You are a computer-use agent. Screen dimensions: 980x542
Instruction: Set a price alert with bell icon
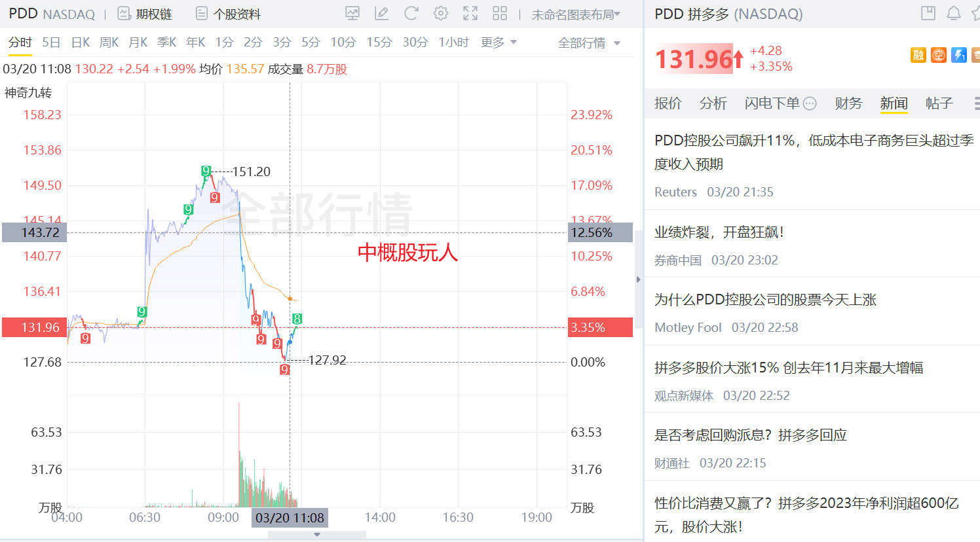[954, 13]
